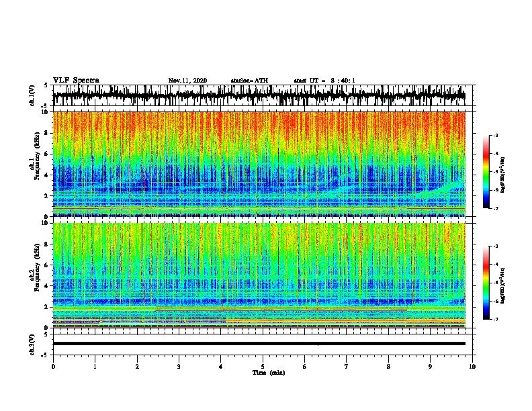Click time axis tick label "3"
The width and height of the screenshot is (532, 411).
coord(179,366)
